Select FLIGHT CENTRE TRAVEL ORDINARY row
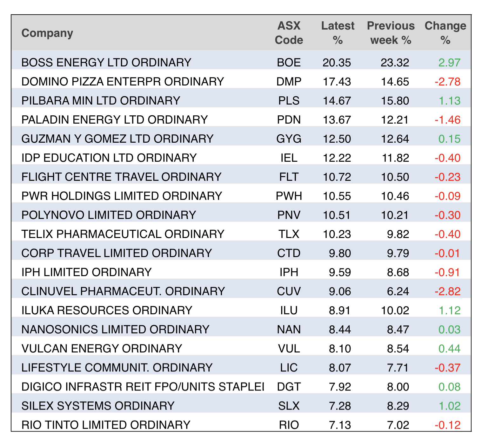Screen dimensions: 482x448 [x=121, y=177]
